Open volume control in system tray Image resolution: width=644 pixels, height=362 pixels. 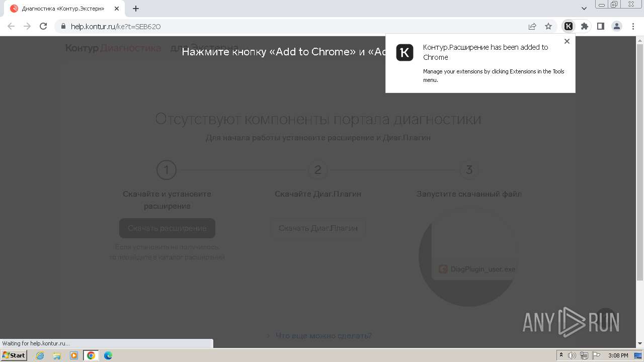click(x=572, y=355)
